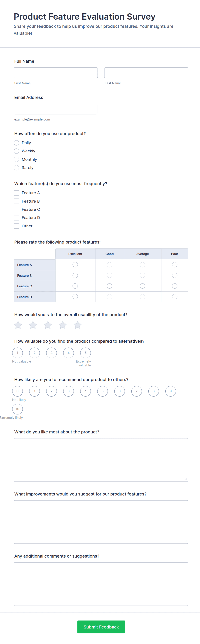Mark Feature D as Poor
This screenshot has height=644, width=200.
click(x=175, y=297)
